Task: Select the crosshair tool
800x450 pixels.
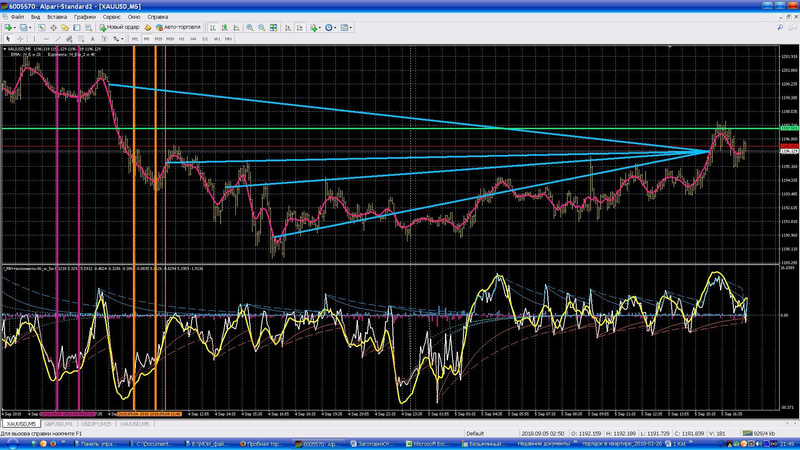Action: (22, 38)
